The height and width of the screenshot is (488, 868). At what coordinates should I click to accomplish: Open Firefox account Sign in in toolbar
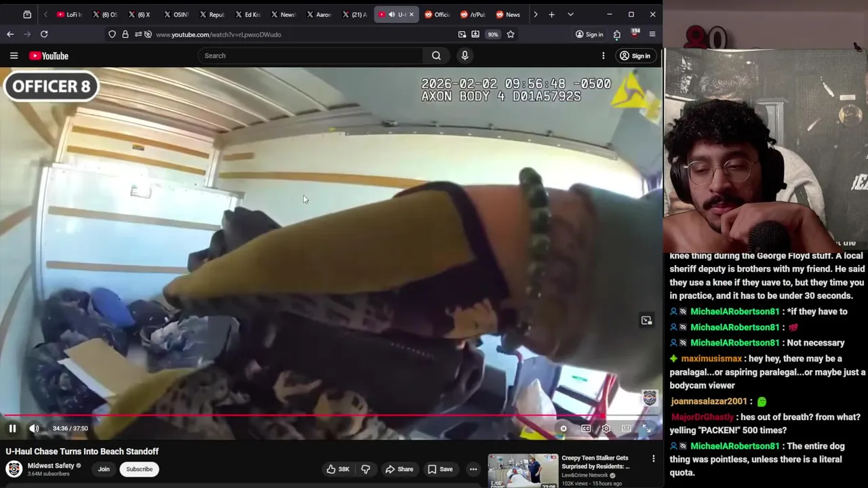tap(589, 35)
